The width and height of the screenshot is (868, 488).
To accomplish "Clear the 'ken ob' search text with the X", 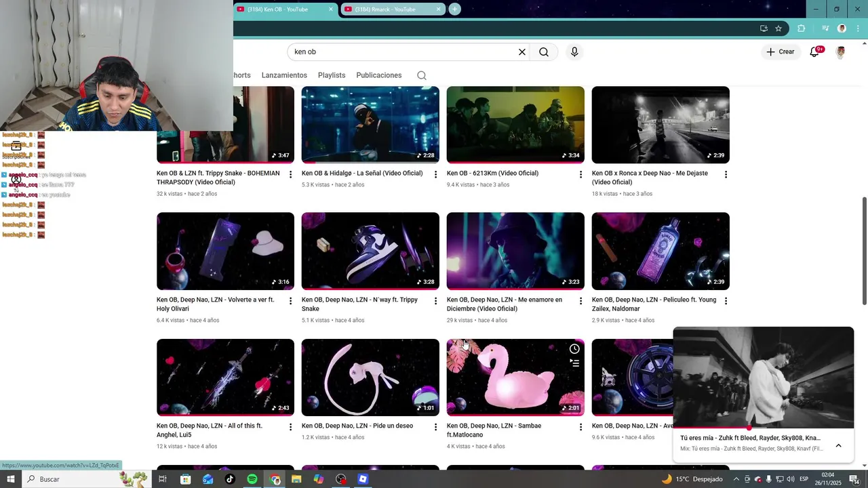I will point(522,52).
